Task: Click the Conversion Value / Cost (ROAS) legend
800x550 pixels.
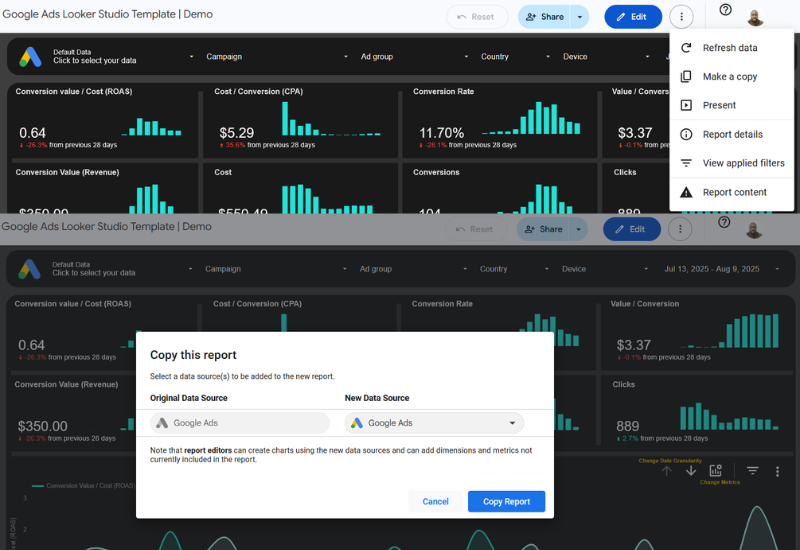Action: pos(84,486)
